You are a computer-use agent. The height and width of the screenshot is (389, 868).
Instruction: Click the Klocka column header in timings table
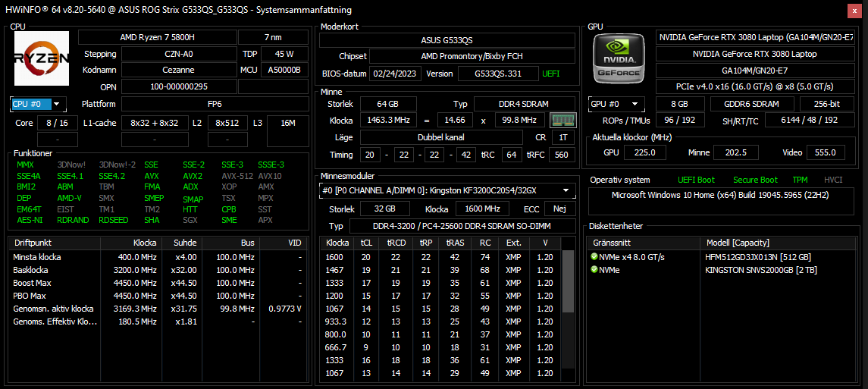tap(338, 243)
